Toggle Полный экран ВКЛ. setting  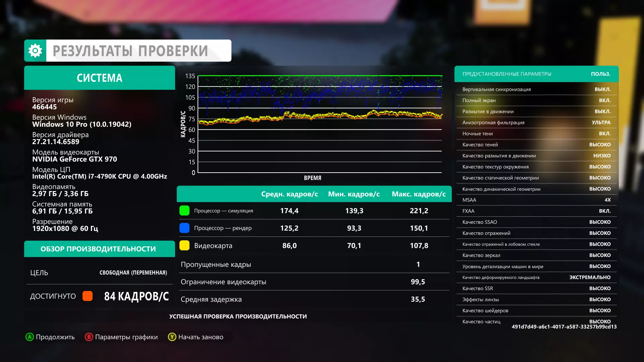tap(536, 101)
